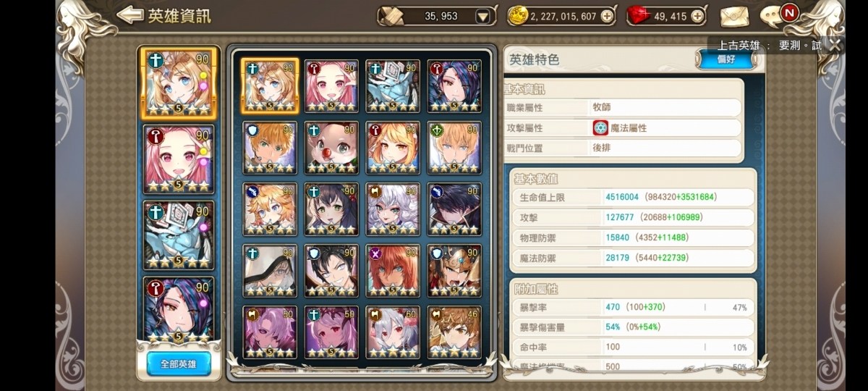
Task: Go back using the arrow beside 英雄資訊
Action: (x=129, y=14)
